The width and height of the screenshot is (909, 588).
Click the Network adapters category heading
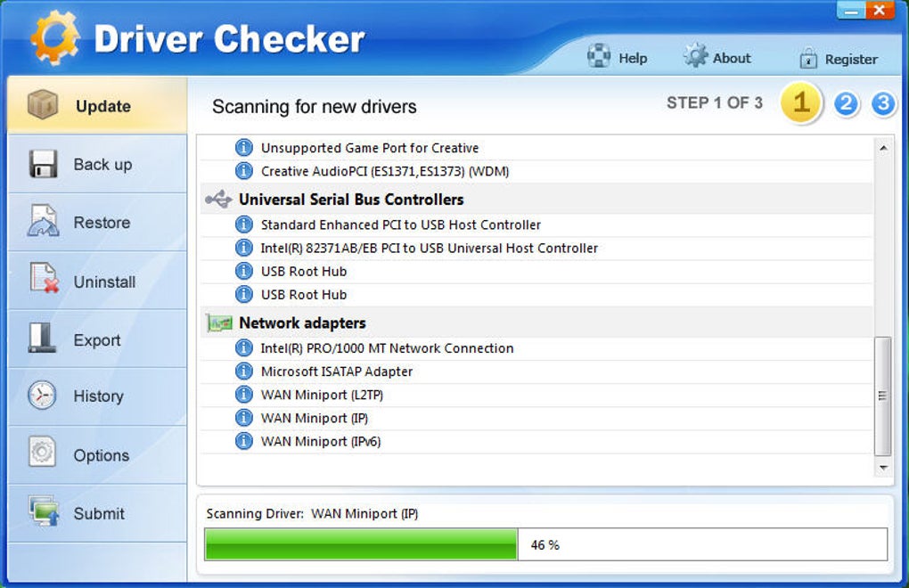click(x=302, y=323)
